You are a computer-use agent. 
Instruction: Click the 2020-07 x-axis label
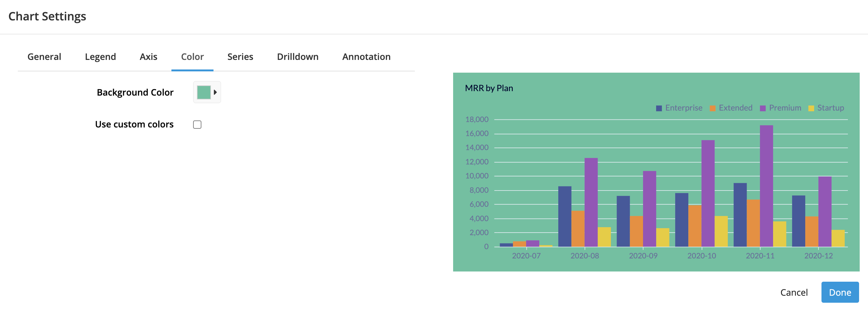pos(526,256)
